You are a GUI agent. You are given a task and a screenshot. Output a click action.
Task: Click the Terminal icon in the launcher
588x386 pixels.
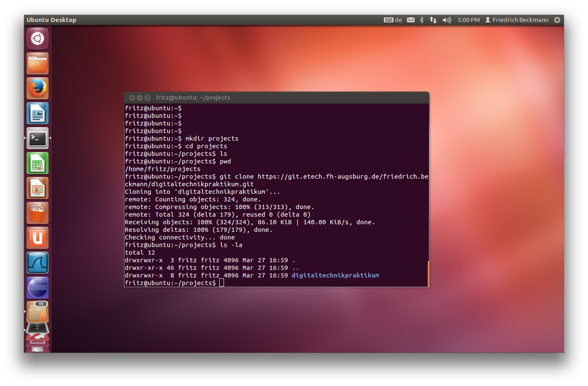coord(38,138)
